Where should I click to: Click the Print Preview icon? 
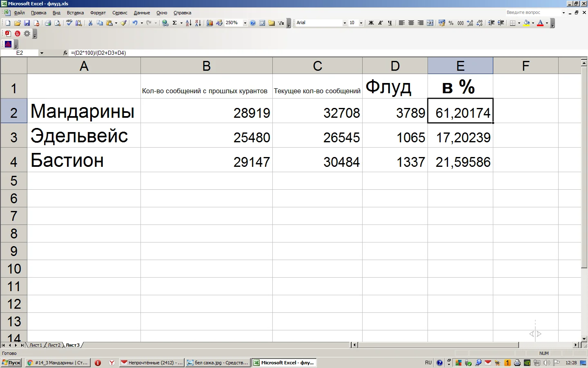[x=58, y=23]
